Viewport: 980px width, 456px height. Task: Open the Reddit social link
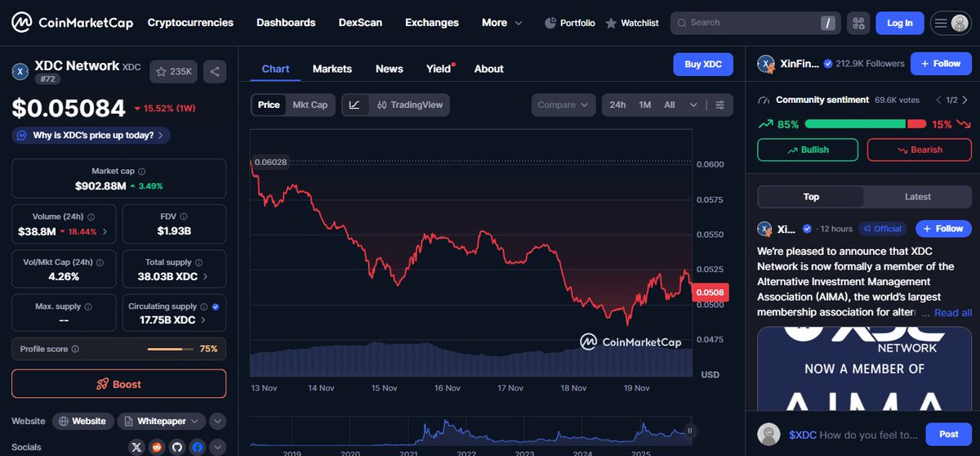157,448
